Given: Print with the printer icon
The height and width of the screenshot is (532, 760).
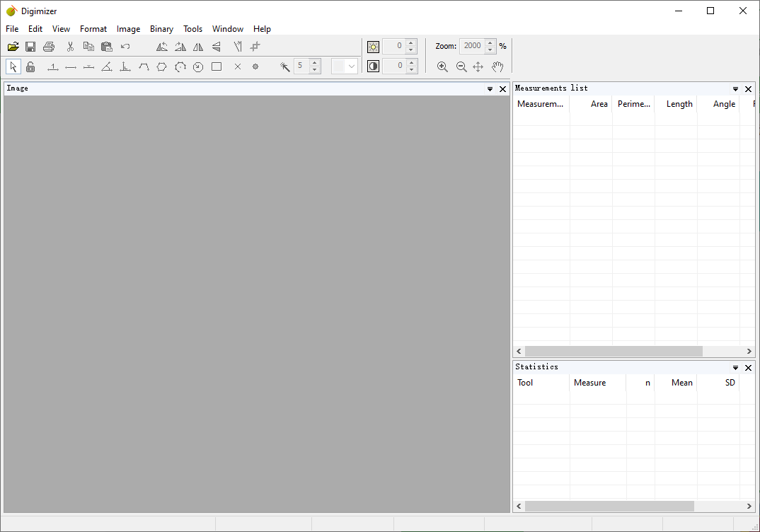Looking at the screenshot, I should 49,47.
